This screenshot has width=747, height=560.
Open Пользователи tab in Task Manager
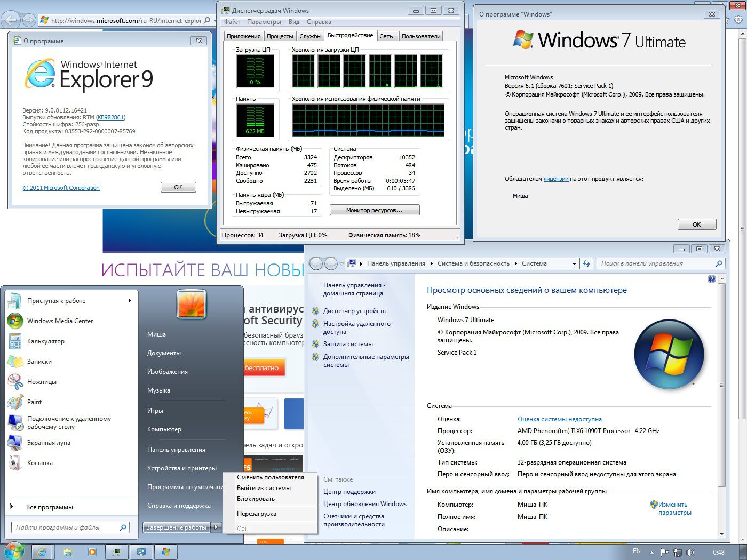421,36
